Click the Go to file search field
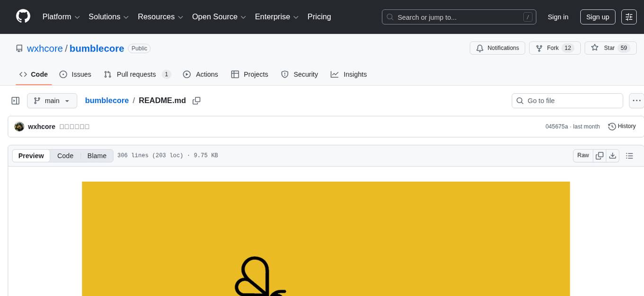The height and width of the screenshot is (296, 644). 567,100
